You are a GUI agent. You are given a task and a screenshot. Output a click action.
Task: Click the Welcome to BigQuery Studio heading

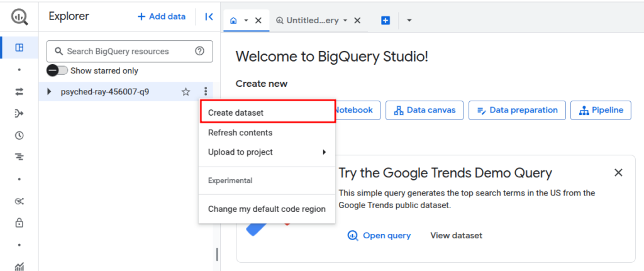(x=332, y=57)
